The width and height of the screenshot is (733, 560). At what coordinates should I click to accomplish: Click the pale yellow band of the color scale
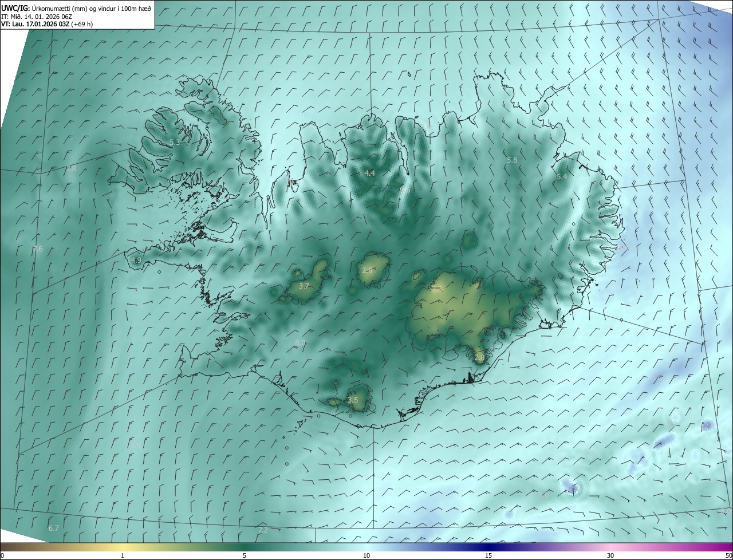pyautogui.click(x=123, y=547)
